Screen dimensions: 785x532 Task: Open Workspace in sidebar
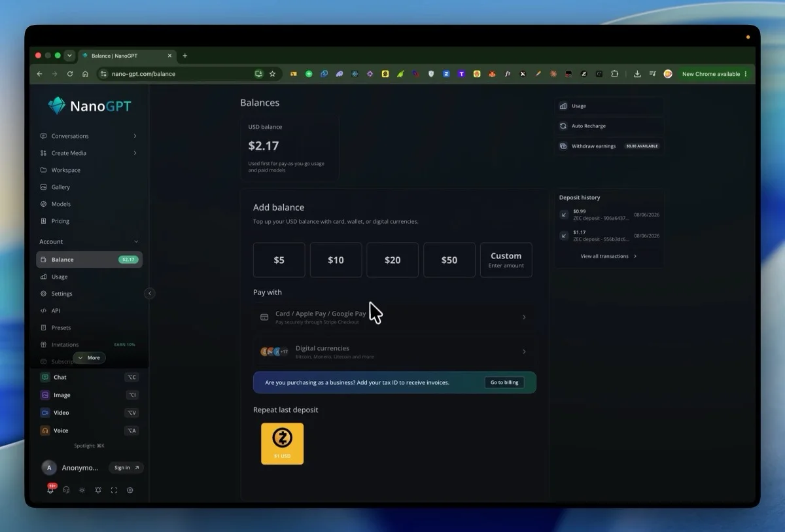89,170
